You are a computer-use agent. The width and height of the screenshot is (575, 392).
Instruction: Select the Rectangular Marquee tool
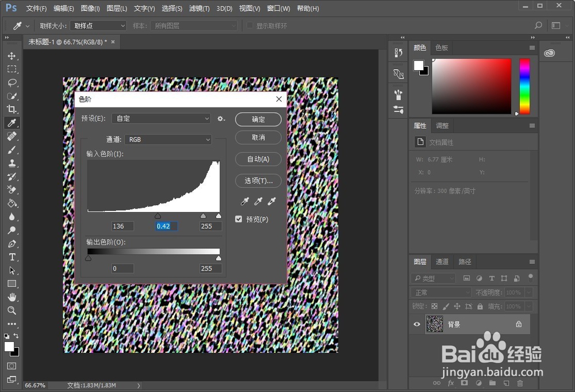(11, 70)
